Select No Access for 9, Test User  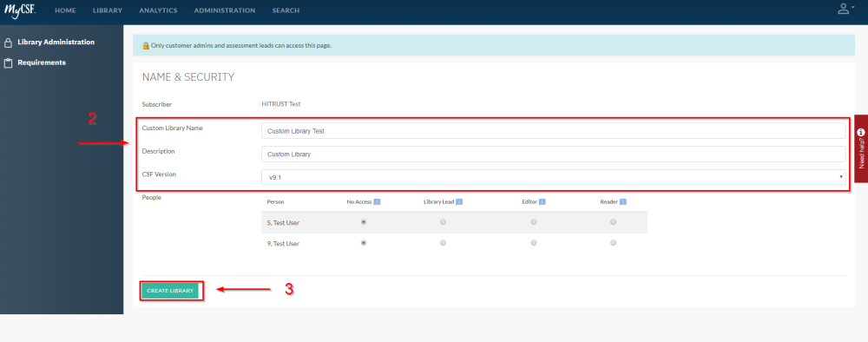coord(364,242)
